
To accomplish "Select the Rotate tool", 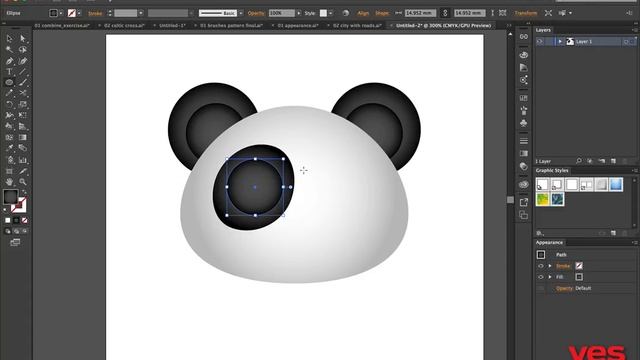I will click(x=9, y=104).
